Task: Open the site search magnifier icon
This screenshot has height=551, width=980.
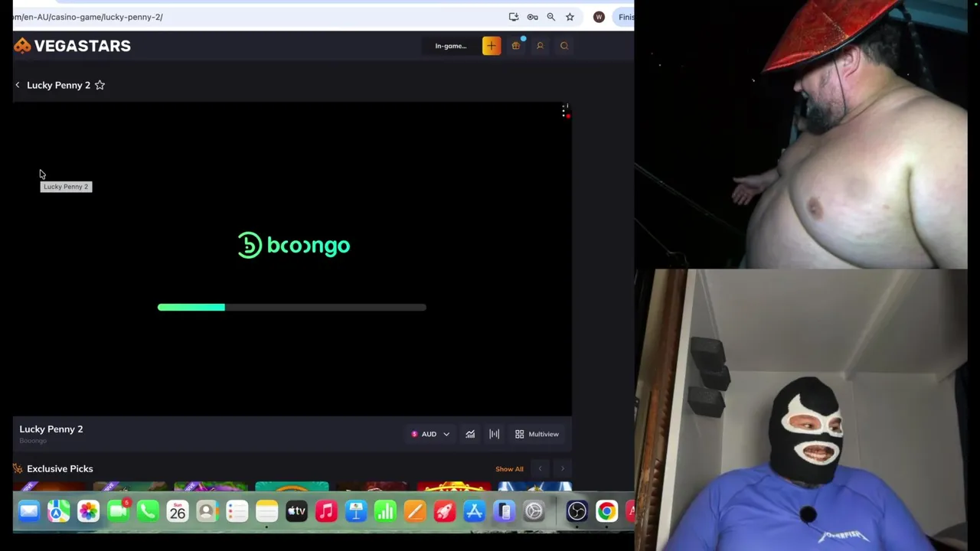Action: pyautogui.click(x=564, y=46)
